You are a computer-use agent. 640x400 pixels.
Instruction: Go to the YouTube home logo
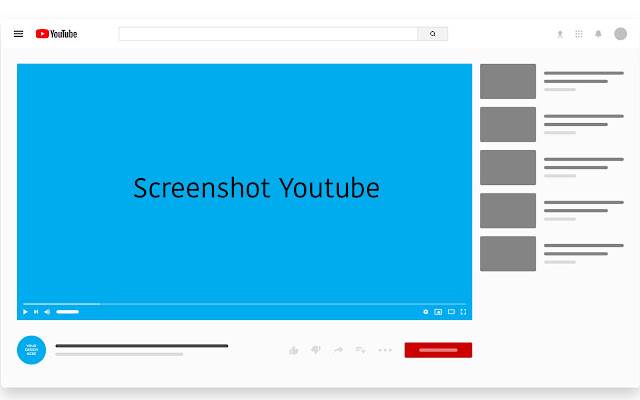point(56,34)
